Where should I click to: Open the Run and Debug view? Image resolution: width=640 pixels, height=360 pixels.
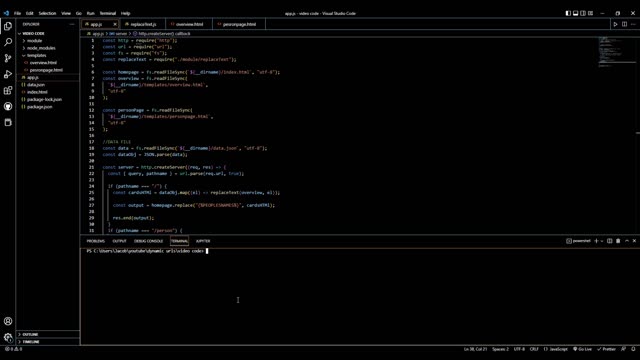point(8,74)
